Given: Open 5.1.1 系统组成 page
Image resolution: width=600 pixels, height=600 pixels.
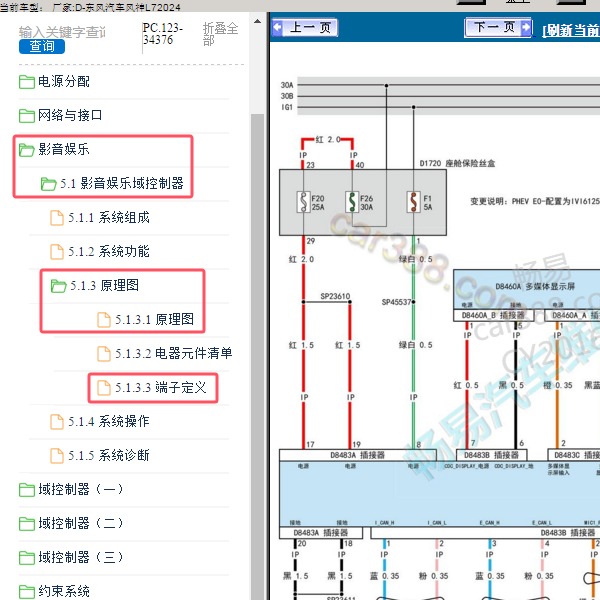Looking at the screenshot, I should (x=109, y=217).
